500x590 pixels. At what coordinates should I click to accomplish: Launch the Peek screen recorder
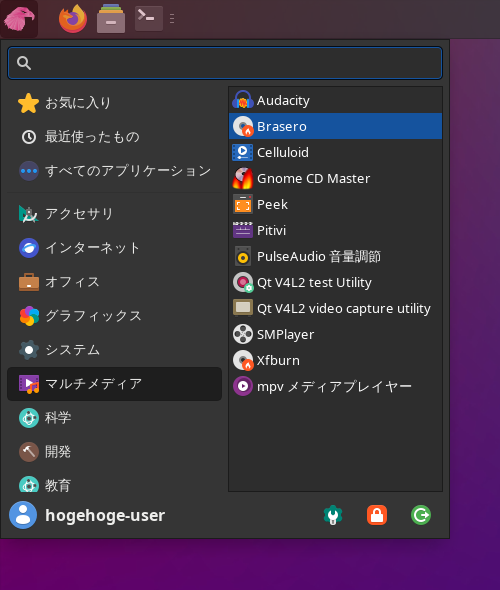[335, 204]
